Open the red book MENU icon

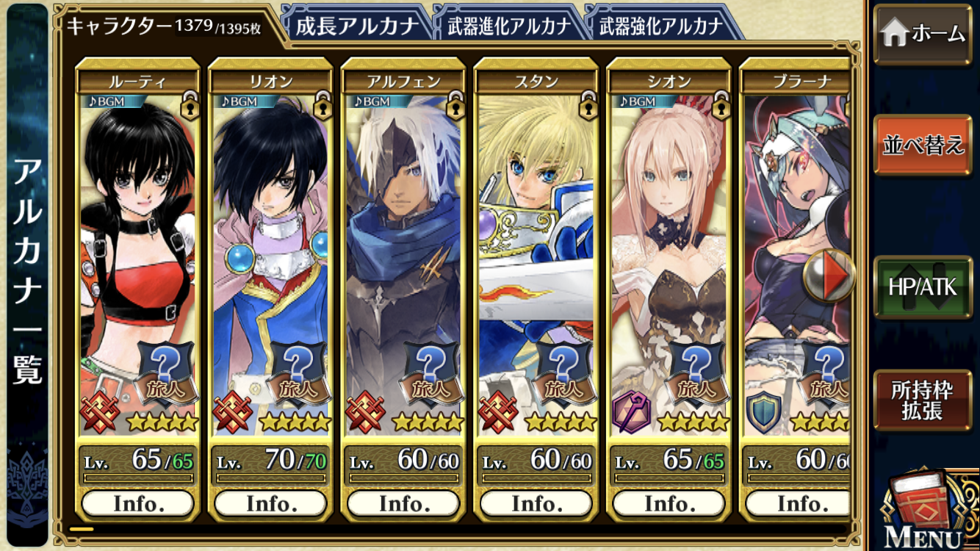[x=924, y=510]
